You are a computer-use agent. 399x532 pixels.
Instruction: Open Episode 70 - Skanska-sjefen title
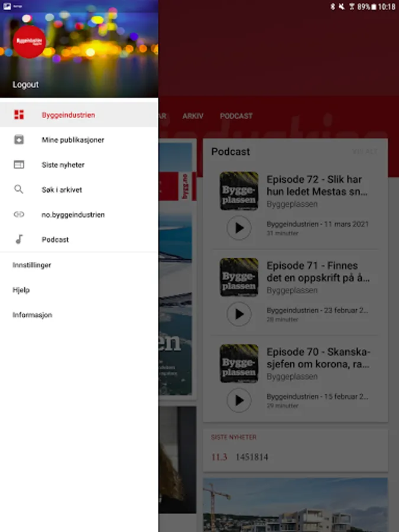pos(318,358)
